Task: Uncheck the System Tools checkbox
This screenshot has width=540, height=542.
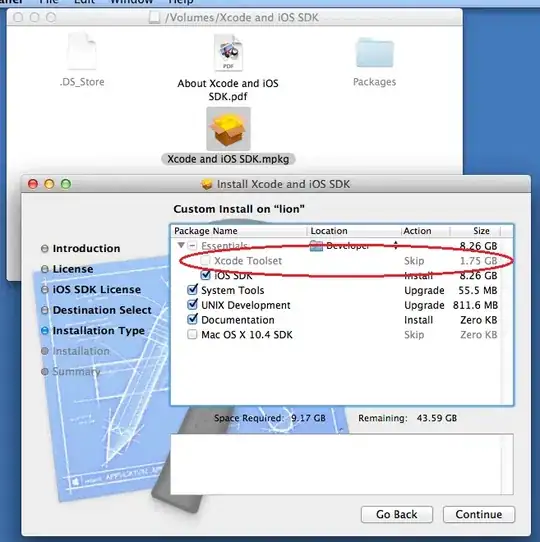Action: [x=192, y=290]
